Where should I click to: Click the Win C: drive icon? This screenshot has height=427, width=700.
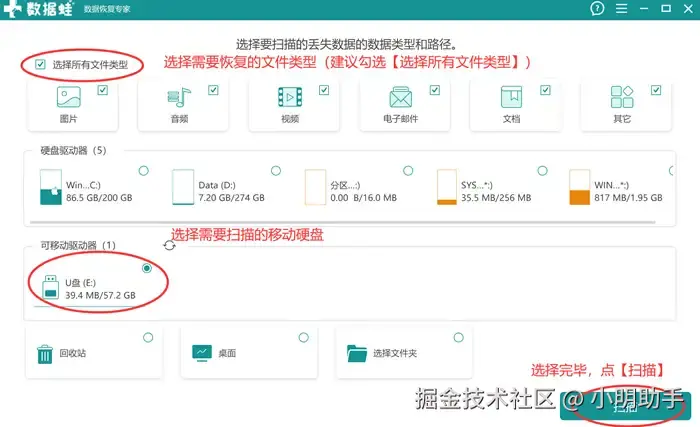(50, 187)
